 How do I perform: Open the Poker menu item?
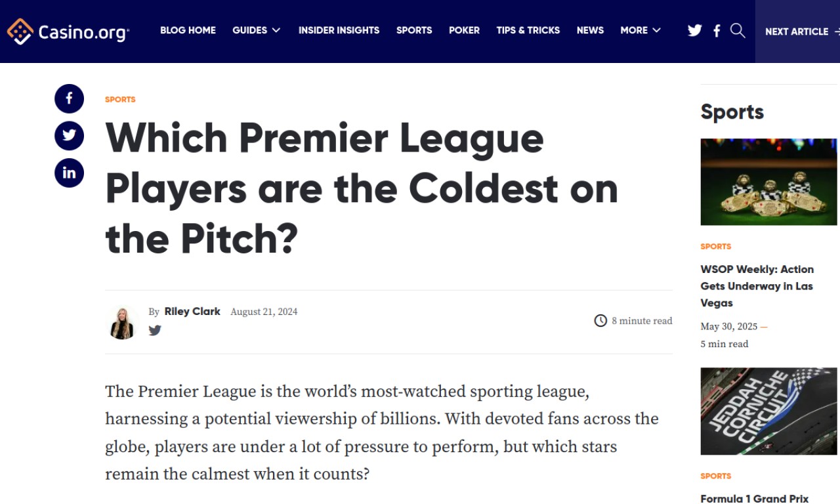(464, 30)
